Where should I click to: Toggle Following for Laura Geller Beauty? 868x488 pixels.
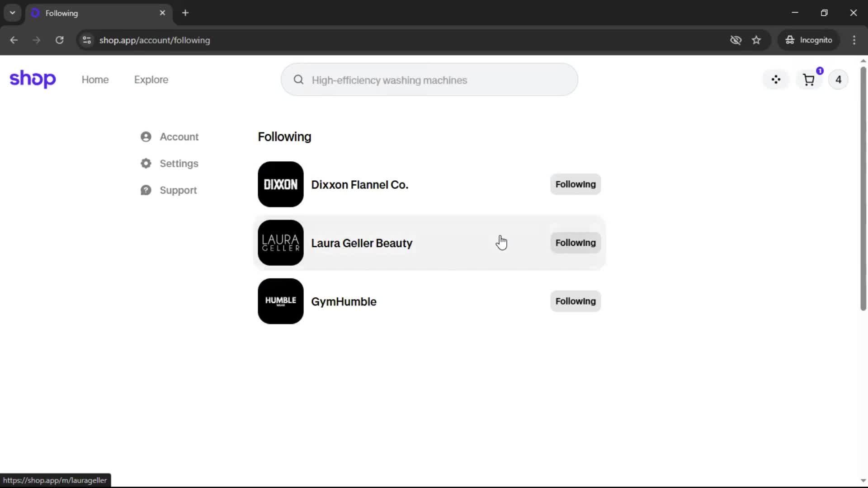point(575,243)
